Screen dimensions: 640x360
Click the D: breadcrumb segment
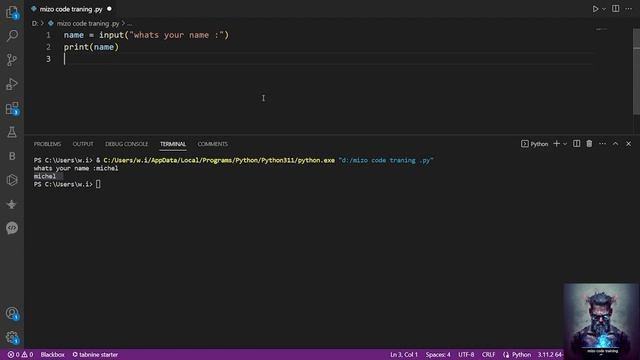(x=35, y=24)
